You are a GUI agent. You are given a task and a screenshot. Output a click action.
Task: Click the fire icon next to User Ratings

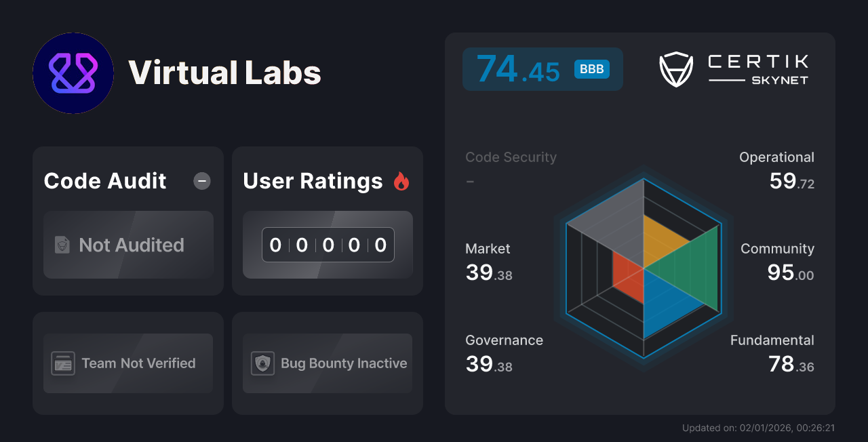tap(401, 180)
